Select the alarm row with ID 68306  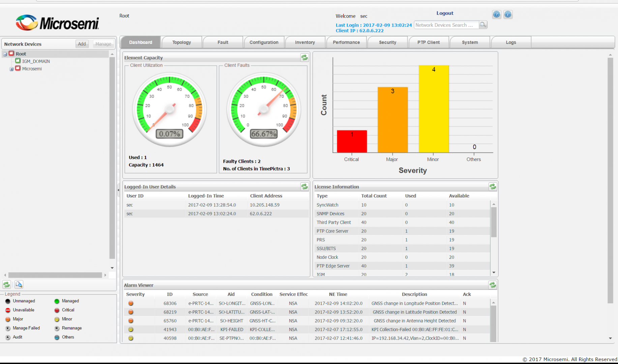pos(236,303)
